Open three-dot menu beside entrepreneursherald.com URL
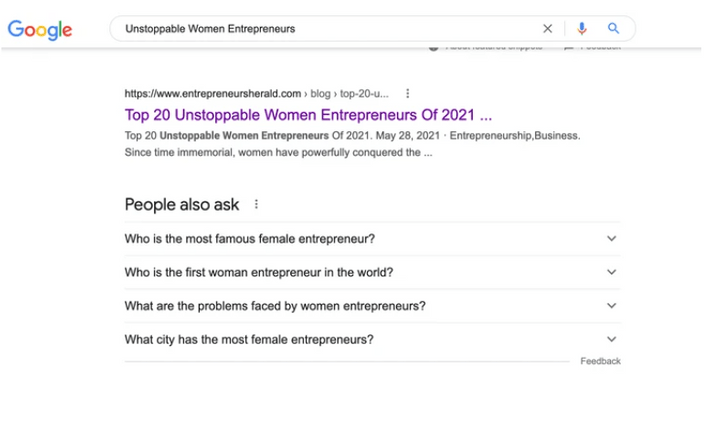The image size is (720, 424). (x=407, y=93)
